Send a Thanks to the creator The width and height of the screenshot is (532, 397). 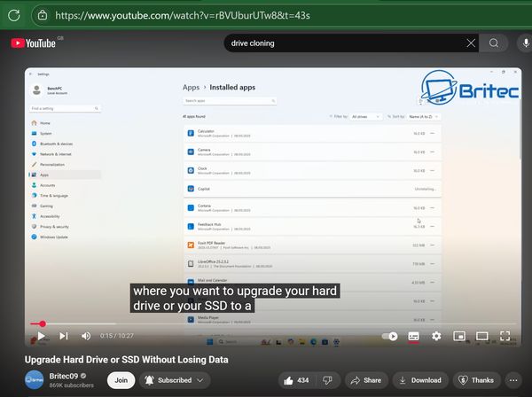tap(475, 380)
